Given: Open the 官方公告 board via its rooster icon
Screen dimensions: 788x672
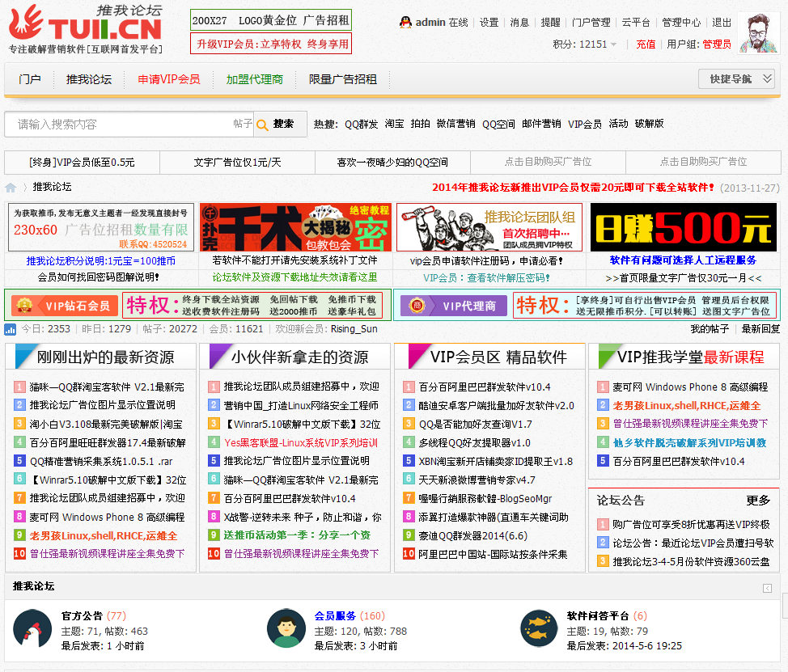Looking at the screenshot, I should click(32, 628).
